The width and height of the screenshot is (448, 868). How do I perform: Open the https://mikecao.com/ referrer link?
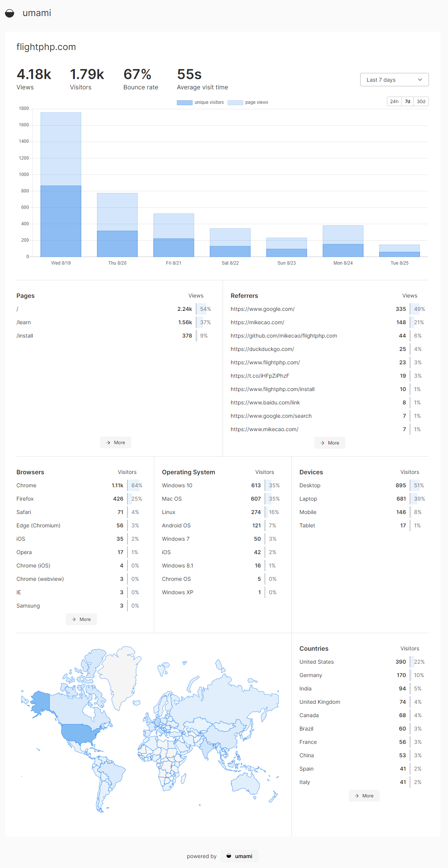click(x=257, y=322)
